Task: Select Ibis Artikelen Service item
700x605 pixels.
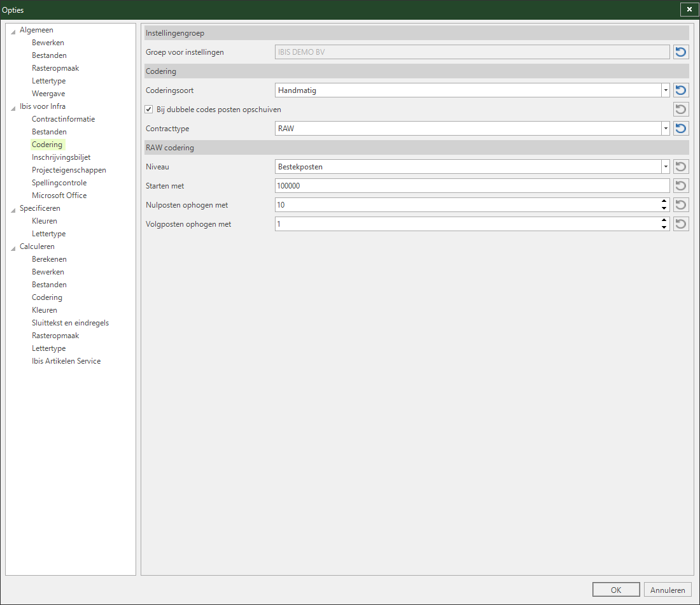Action: click(66, 361)
